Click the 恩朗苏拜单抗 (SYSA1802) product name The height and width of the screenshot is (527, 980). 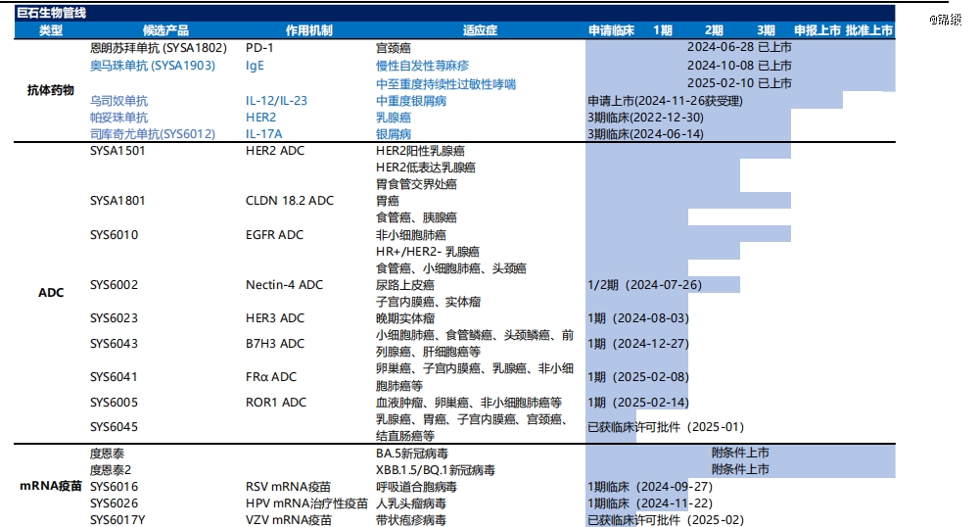pyautogui.click(x=158, y=47)
